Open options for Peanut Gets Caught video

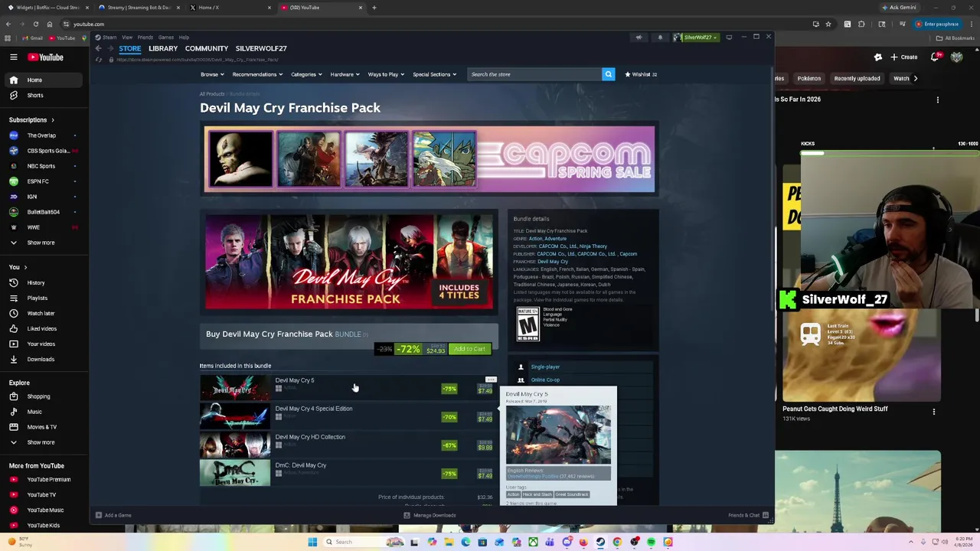933,412
